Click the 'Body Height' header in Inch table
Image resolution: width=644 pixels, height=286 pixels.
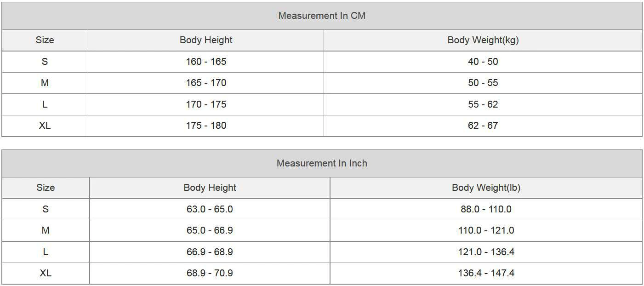tap(210, 188)
